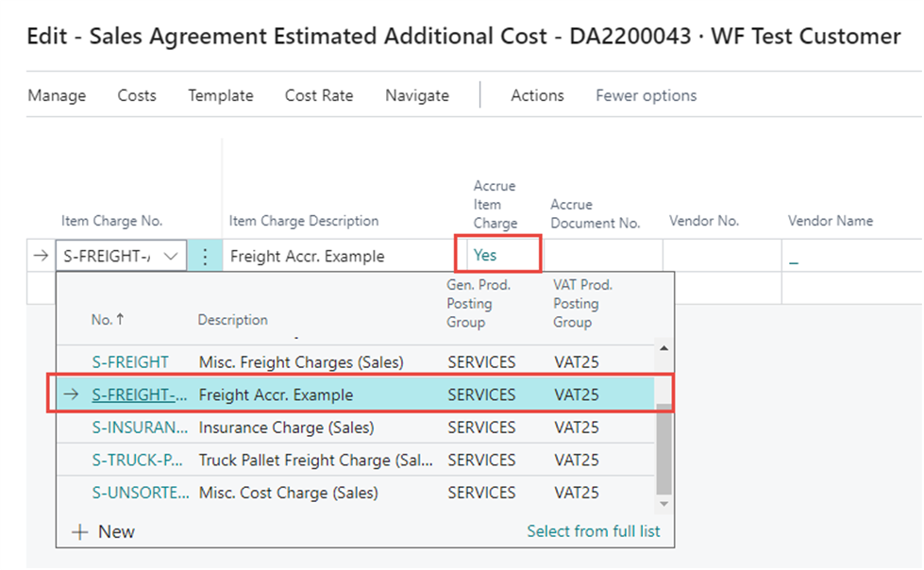924x570 pixels.
Task: Click the three-dot row options icon
Action: point(205,256)
